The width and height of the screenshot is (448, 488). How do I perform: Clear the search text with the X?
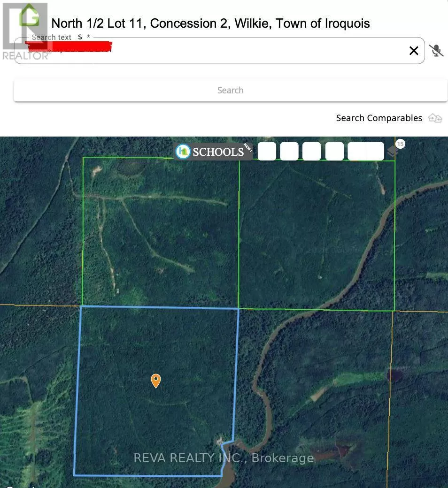pyautogui.click(x=413, y=51)
